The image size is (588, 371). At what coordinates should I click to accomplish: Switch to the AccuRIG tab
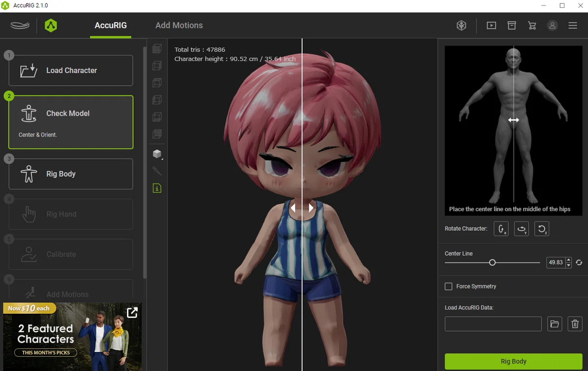(x=111, y=25)
